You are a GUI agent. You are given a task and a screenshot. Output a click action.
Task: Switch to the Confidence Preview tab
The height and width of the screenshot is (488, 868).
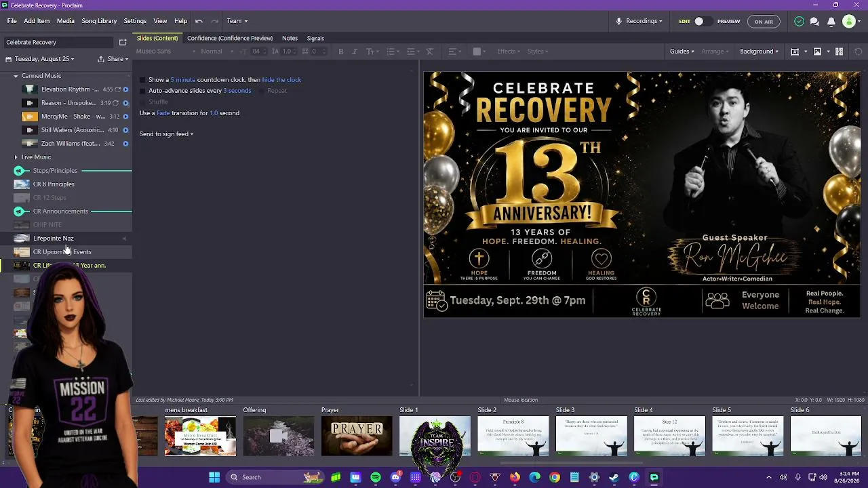[x=230, y=38]
